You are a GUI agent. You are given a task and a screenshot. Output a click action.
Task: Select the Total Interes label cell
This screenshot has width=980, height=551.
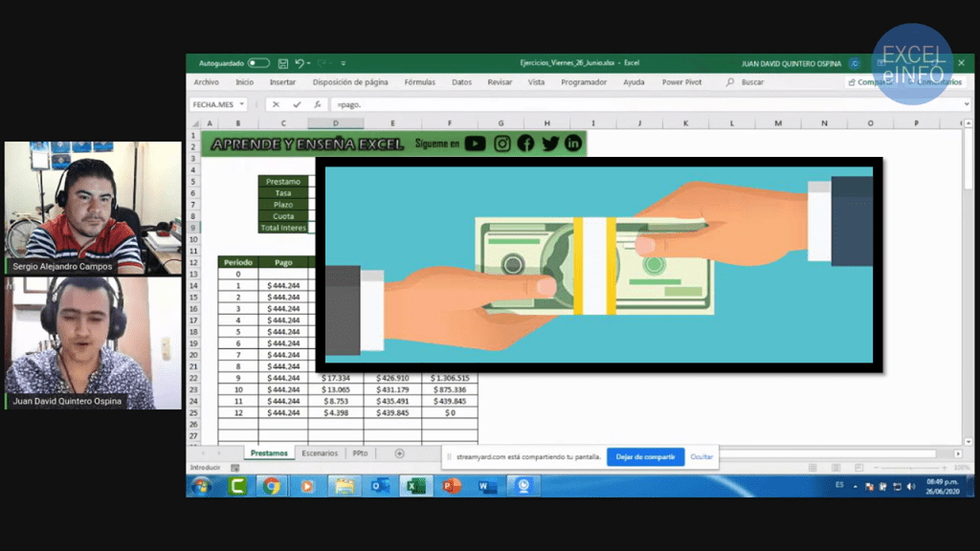(283, 228)
